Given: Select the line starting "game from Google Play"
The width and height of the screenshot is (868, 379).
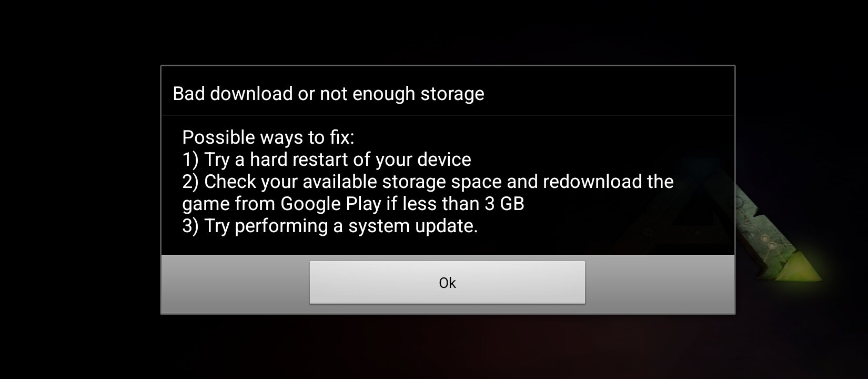Looking at the screenshot, I should (353, 204).
